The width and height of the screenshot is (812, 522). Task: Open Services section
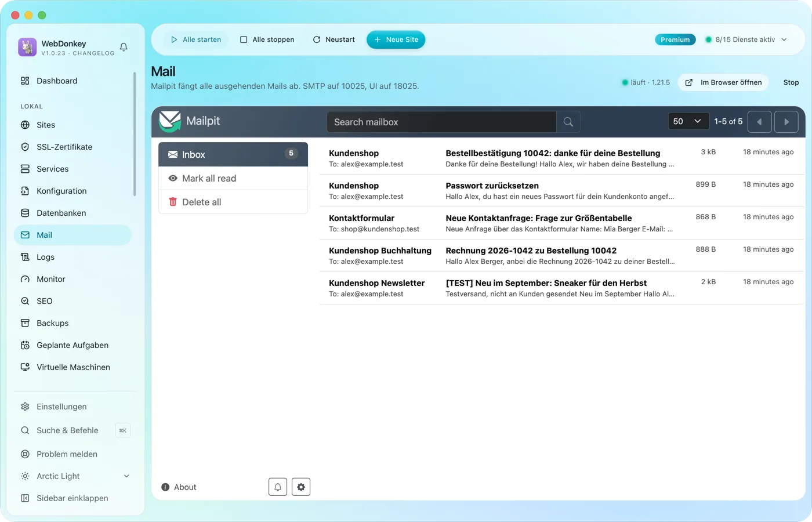[x=72, y=169]
